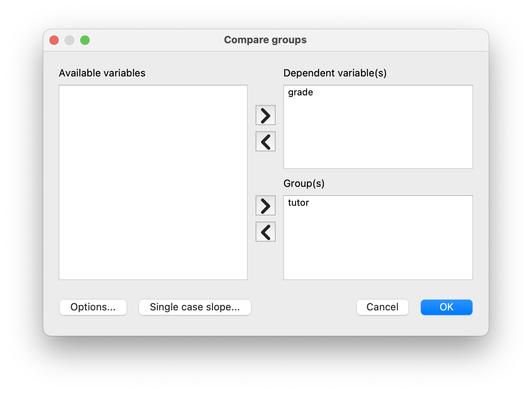
Task: Select the grade dependent variable
Action: pos(300,92)
